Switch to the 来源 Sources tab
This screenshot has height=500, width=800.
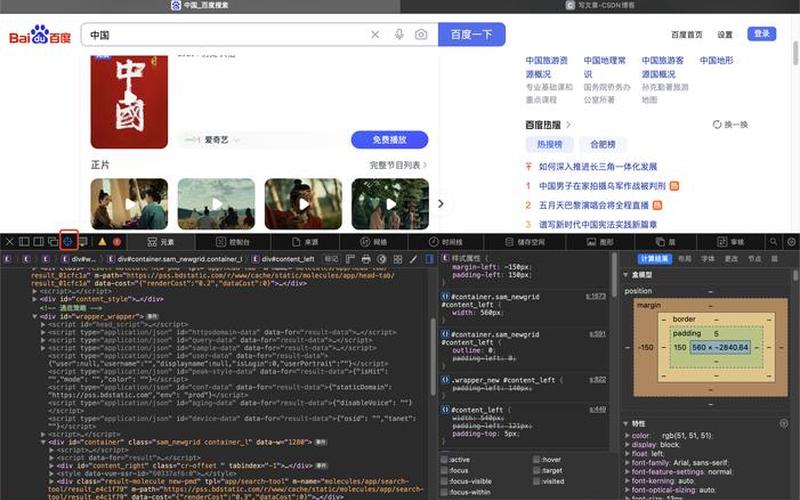tap(305, 242)
